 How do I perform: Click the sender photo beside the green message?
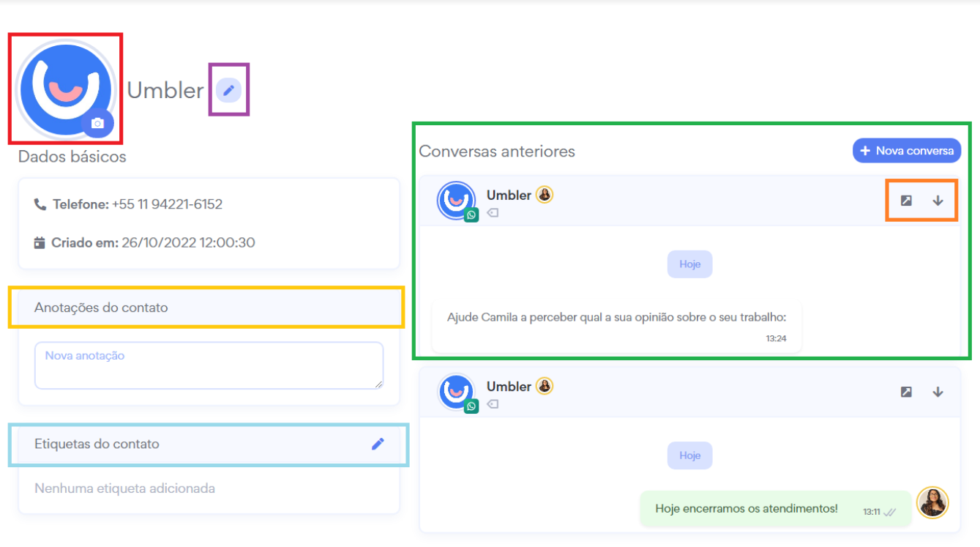[932, 502]
